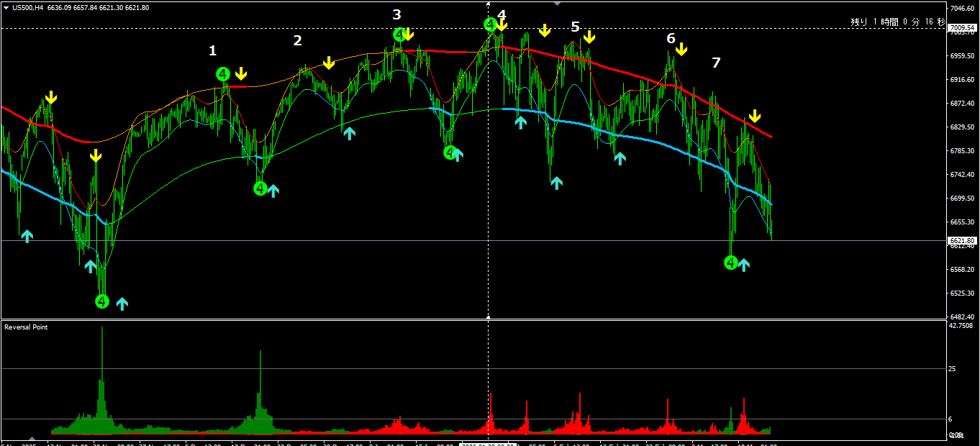The height and width of the screenshot is (446, 980).
Task: Select the yellow down arrow beside wave label 6
Action: click(x=681, y=49)
